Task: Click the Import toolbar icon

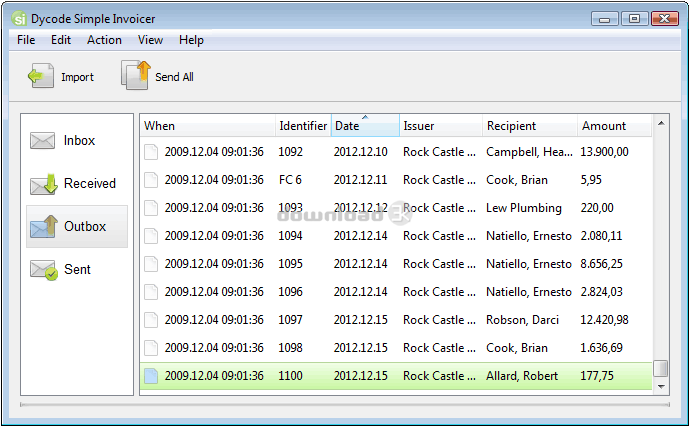Action: [x=41, y=77]
